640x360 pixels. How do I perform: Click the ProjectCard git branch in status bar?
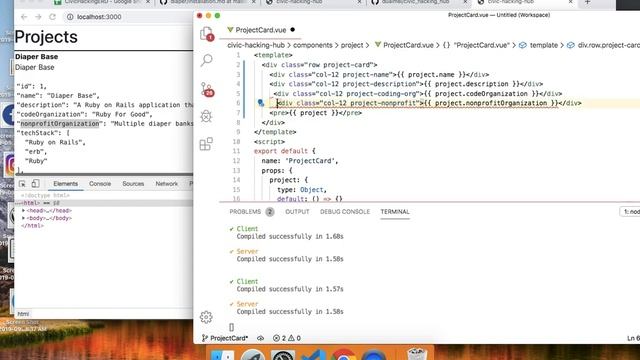[225, 338]
